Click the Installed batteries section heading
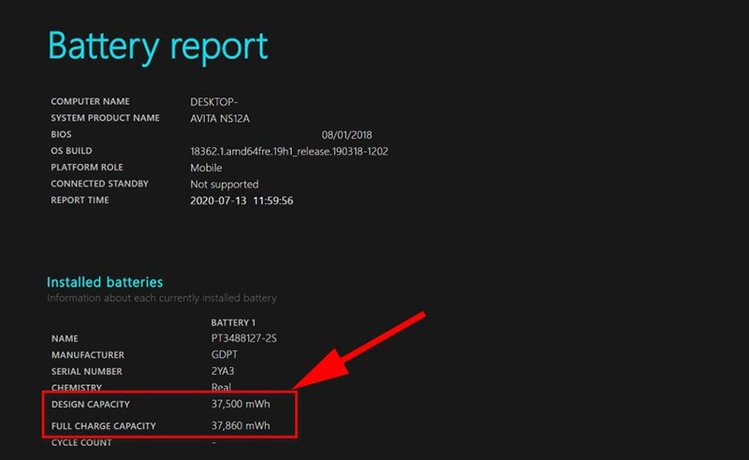 point(105,282)
